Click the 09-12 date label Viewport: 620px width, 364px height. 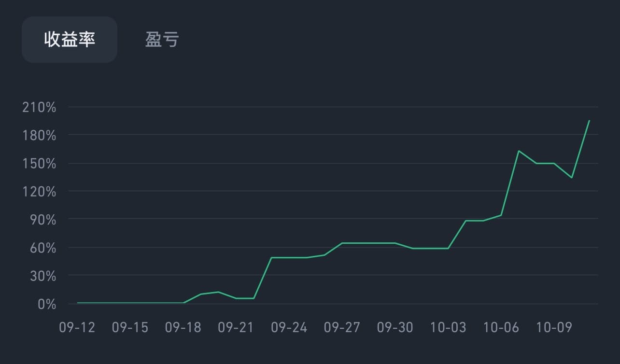coord(77,328)
